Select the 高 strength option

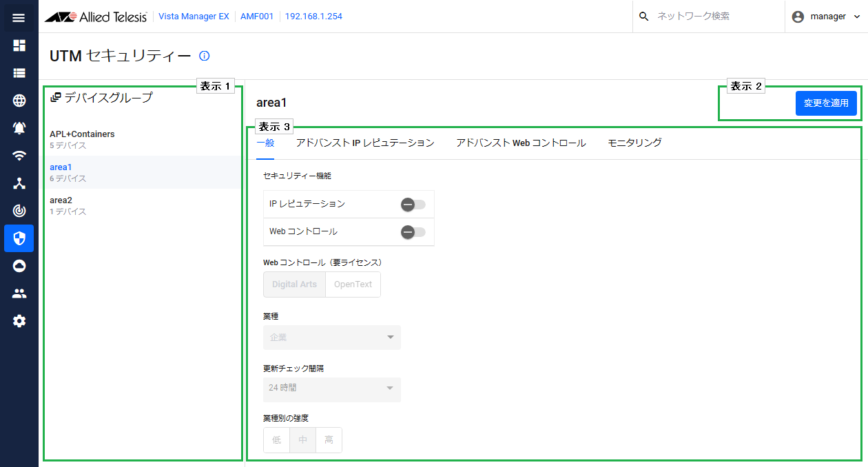[329, 440]
